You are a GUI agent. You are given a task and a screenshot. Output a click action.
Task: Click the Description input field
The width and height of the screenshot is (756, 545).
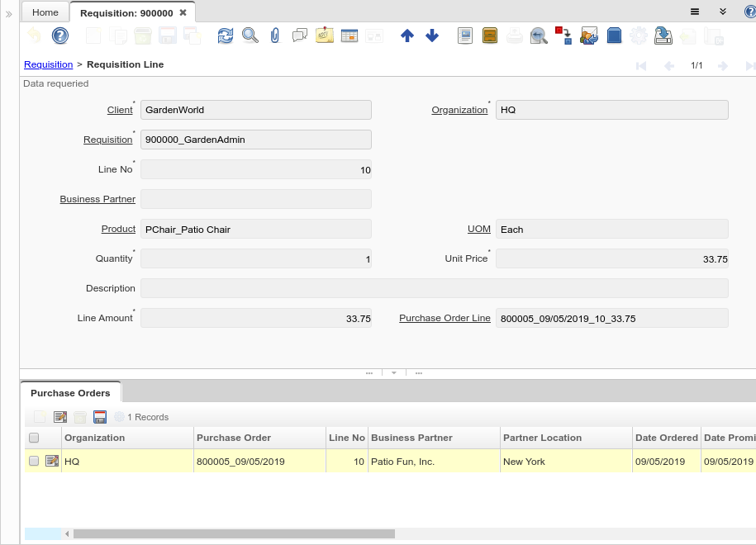[x=434, y=288]
